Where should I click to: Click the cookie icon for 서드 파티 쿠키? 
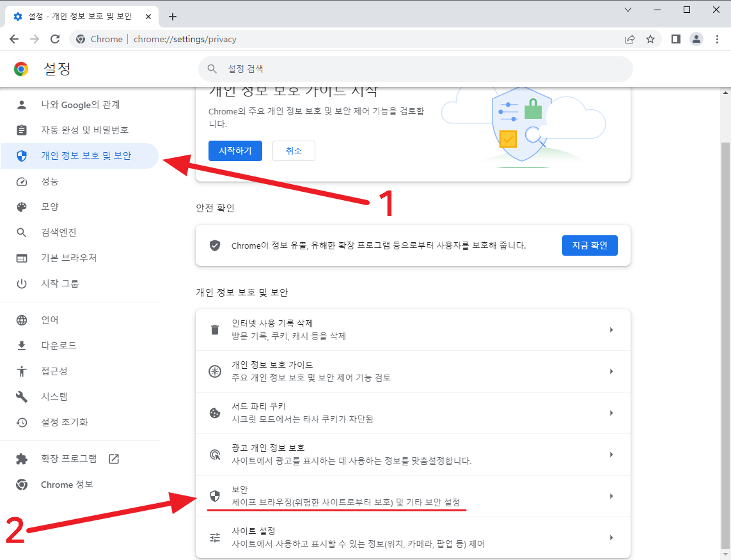[215, 413]
